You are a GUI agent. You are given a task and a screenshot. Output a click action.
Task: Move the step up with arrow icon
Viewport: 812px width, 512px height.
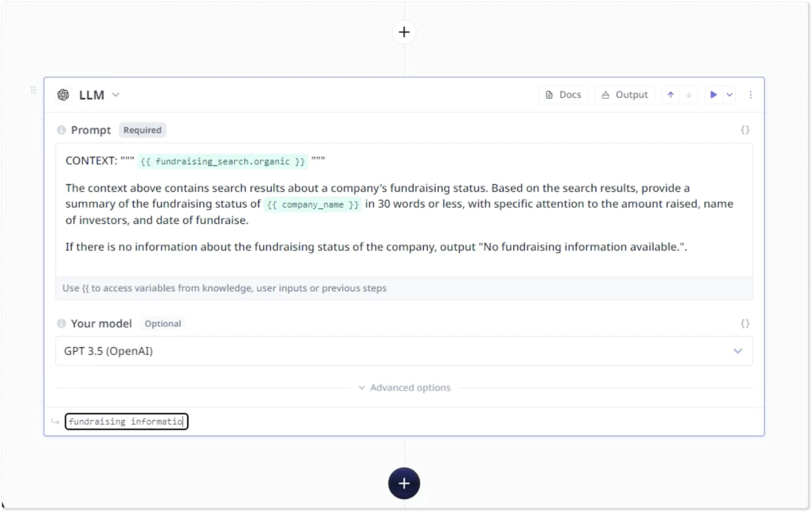click(670, 95)
